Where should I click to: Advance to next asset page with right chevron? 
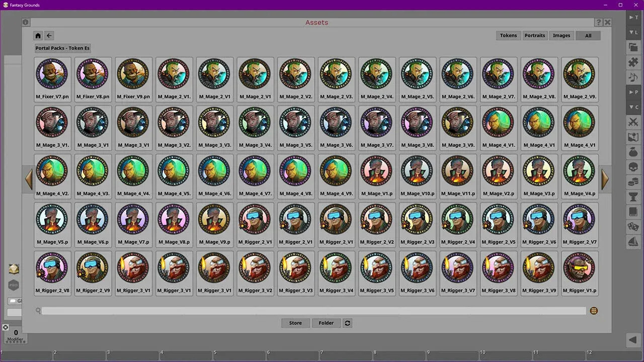pos(605,179)
